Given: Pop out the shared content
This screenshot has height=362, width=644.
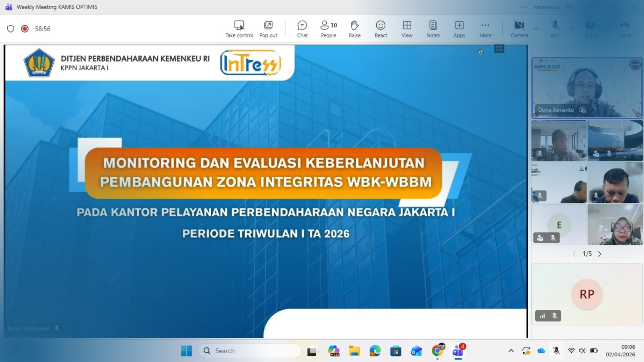Looking at the screenshot, I should (268, 29).
